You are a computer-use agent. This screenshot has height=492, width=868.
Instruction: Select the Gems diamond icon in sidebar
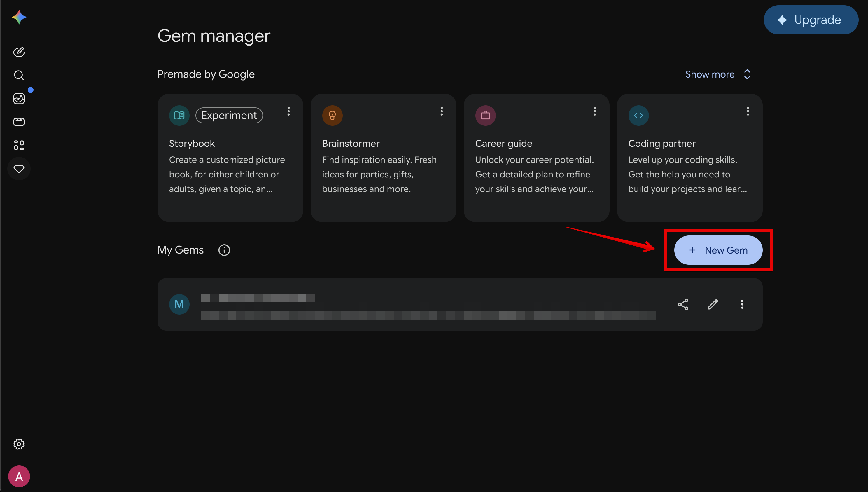pyautogui.click(x=19, y=169)
